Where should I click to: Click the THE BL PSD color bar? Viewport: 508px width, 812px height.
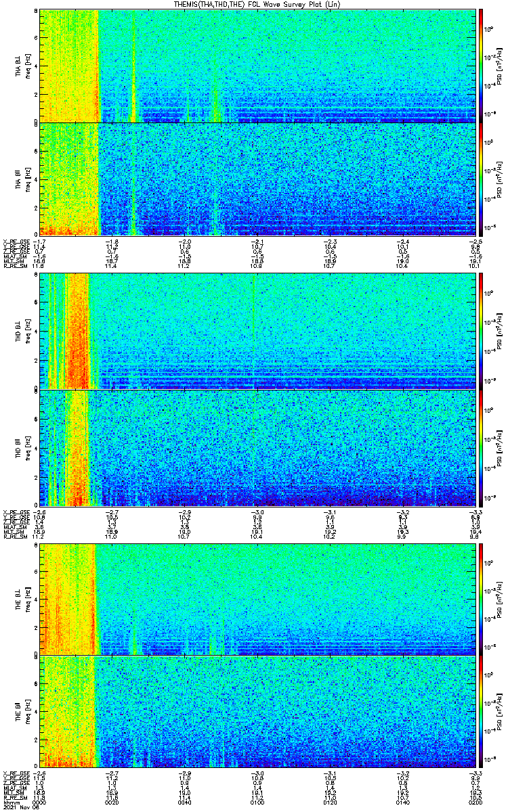[x=481, y=599]
